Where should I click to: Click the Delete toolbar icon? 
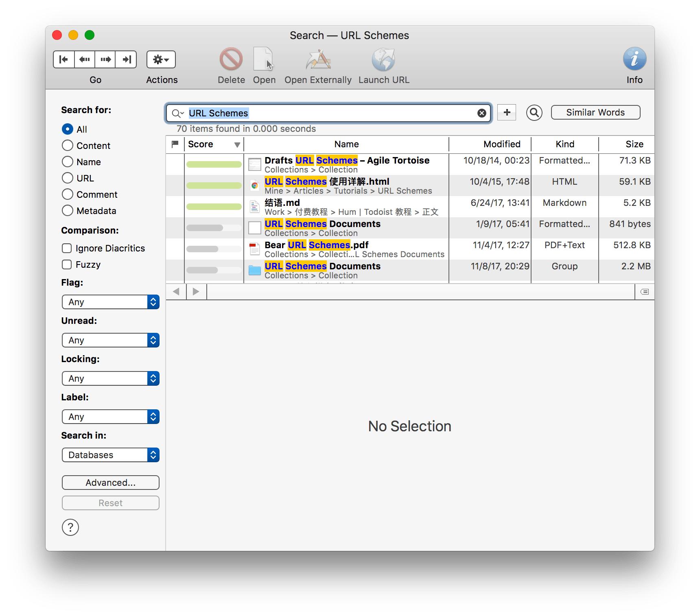coord(231,60)
